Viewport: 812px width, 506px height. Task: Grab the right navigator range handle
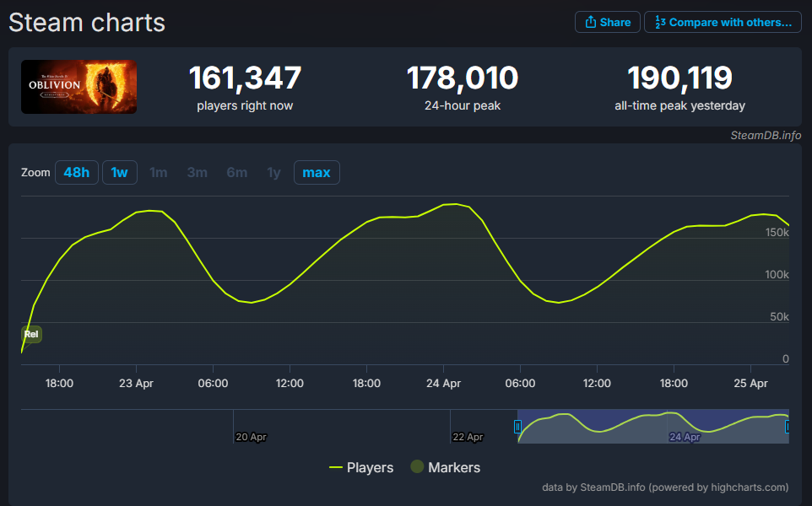788,427
